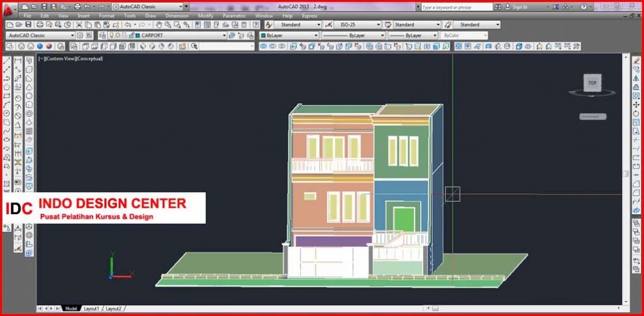The image size is (644, 316).
Task: Click the green CARPORT layer color swatch
Action: click(138, 36)
